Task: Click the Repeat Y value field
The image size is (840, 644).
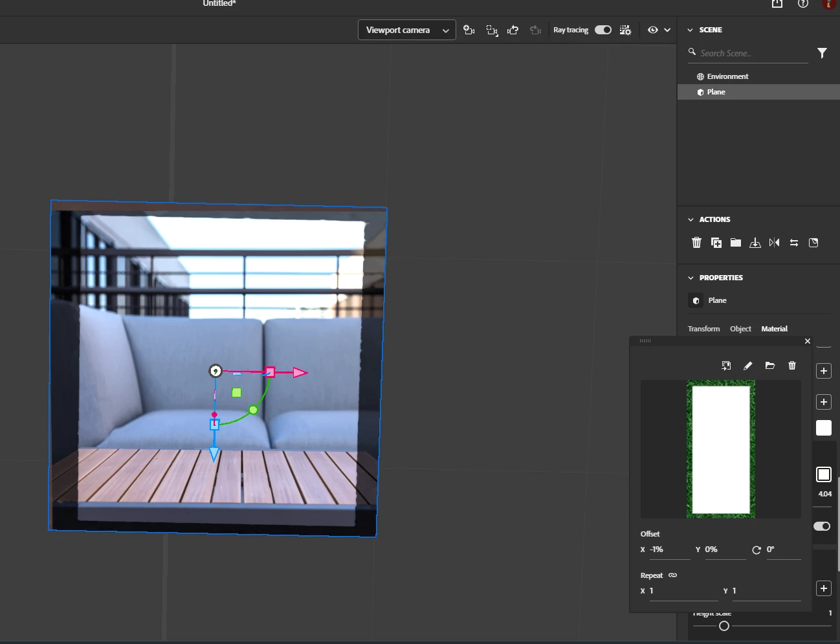Action: pos(766,591)
